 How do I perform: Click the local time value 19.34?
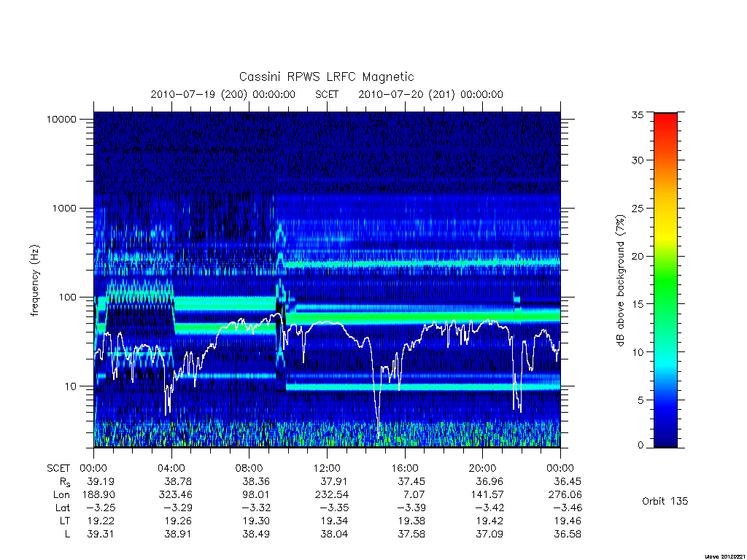point(334,521)
